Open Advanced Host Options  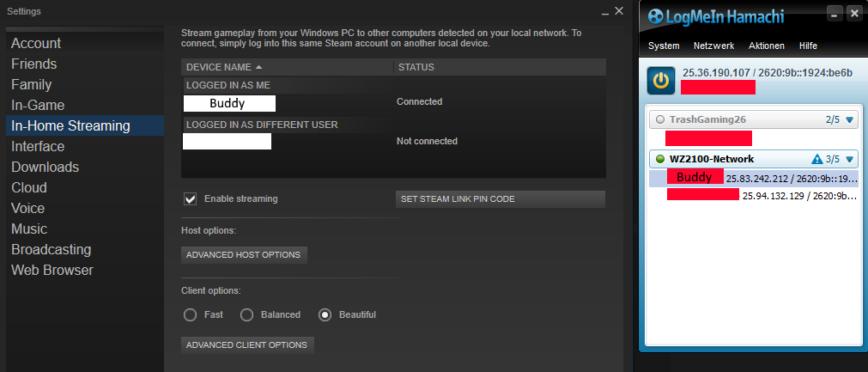pos(244,255)
